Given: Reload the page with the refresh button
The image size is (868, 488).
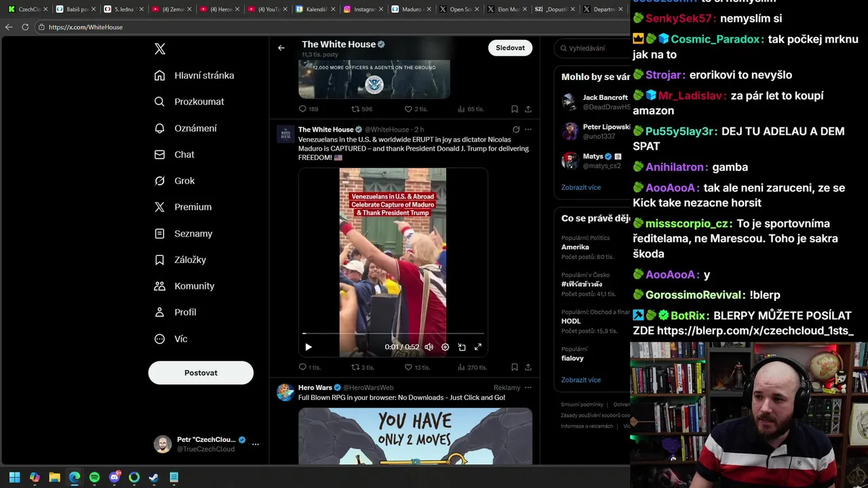Looking at the screenshot, I should (x=25, y=27).
